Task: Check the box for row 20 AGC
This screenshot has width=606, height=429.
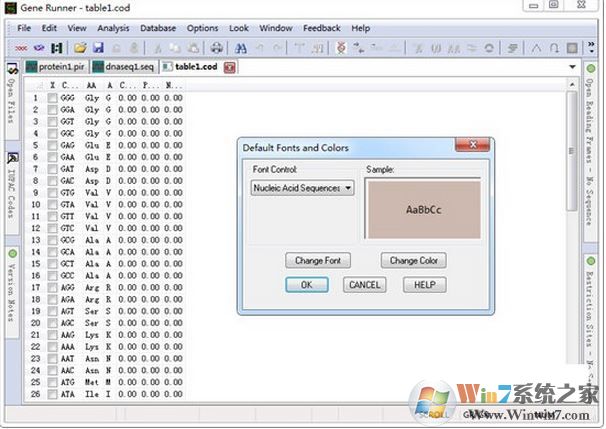Action: (52, 323)
